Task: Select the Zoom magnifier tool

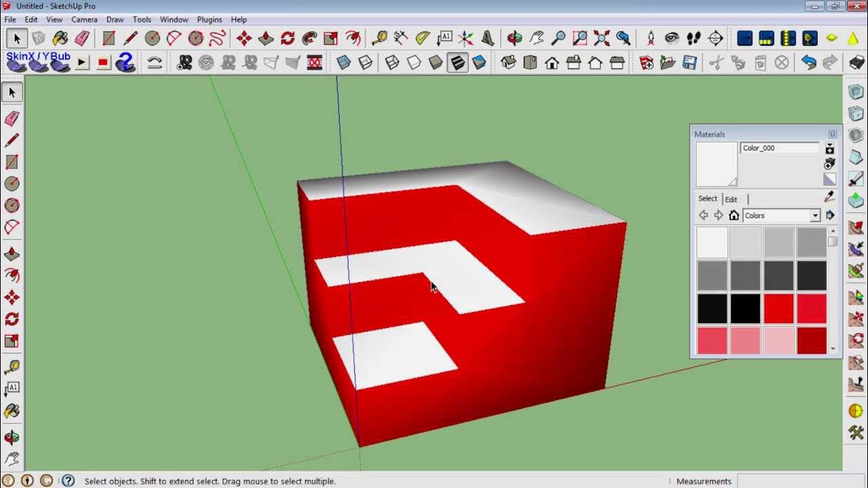Action: 558,39
